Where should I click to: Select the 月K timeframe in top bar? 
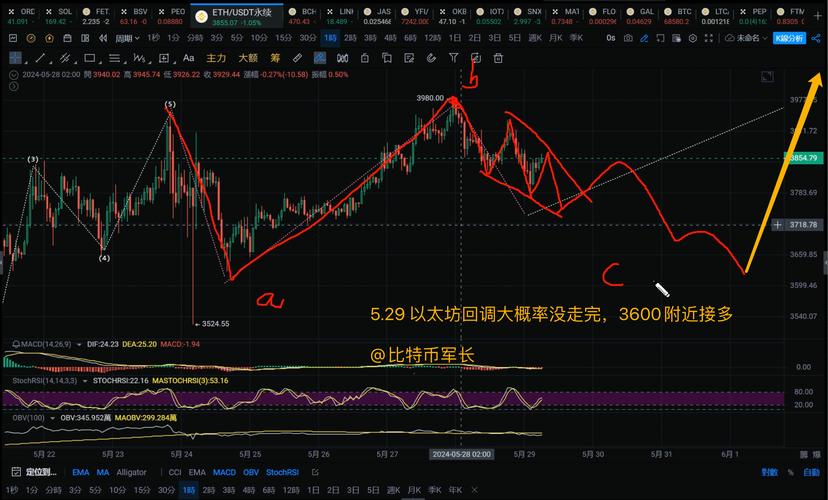[x=556, y=38]
